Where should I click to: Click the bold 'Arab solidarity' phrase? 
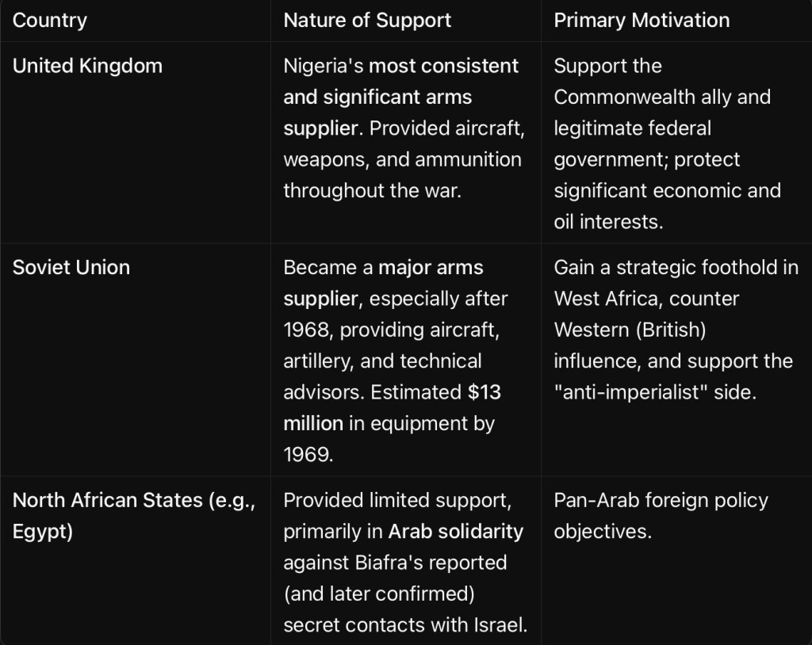point(455,531)
